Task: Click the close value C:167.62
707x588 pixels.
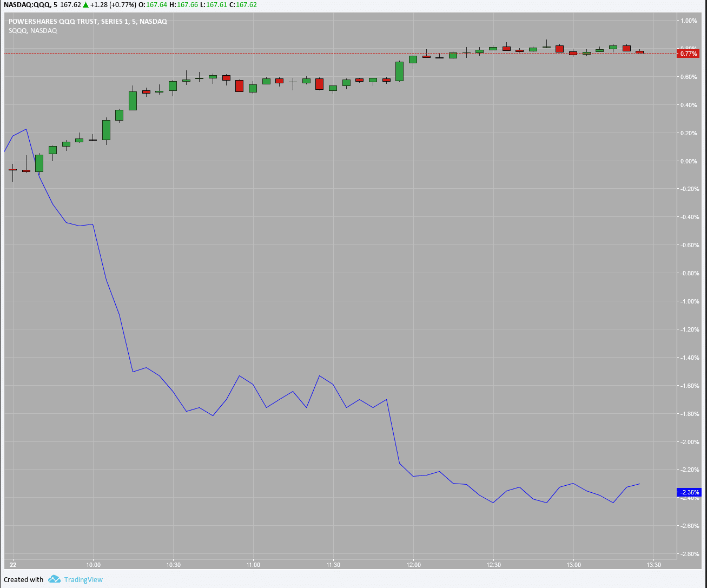Action: pos(243,5)
